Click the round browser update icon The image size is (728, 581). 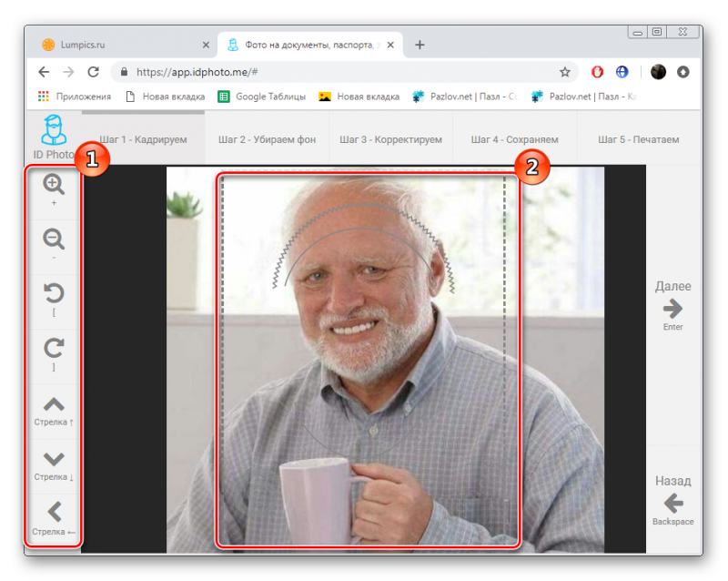(683, 72)
